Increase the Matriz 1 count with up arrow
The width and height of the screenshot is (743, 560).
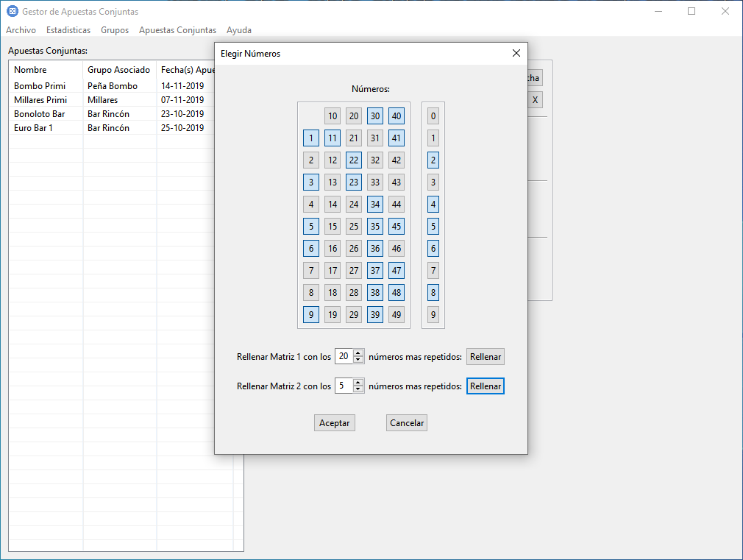(x=358, y=353)
